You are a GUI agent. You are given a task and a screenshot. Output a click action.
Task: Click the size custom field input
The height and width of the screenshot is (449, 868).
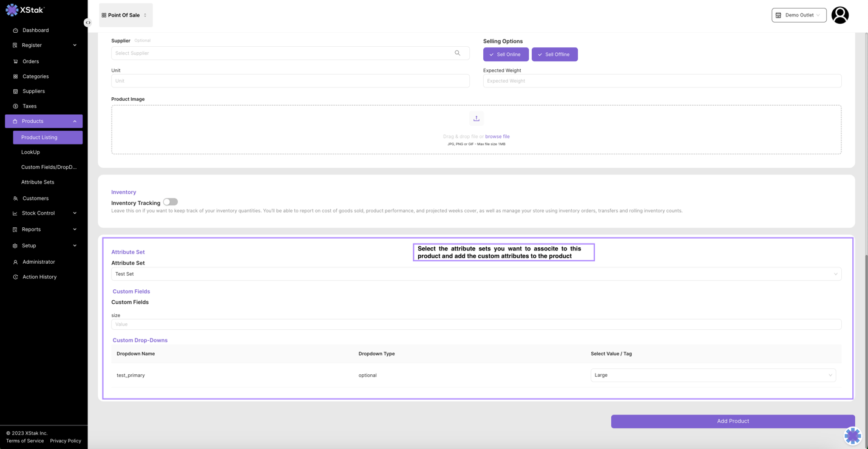[x=476, y=324]
